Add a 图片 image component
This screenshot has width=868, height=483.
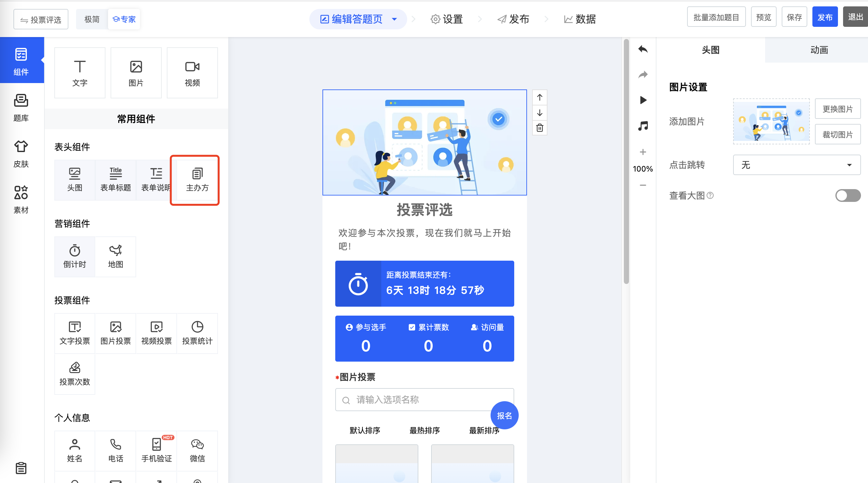(x=136, y=73)
